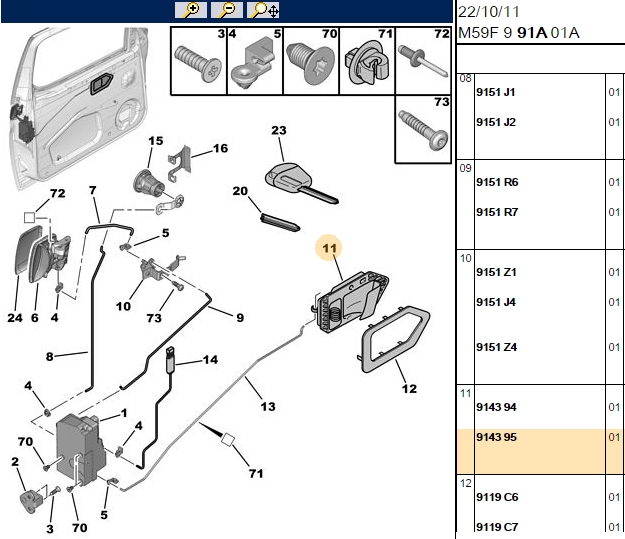This screenshot has width=625, height=539.
Task: Click callout number 14 lock button label
Action: click(x=210, y=360)
